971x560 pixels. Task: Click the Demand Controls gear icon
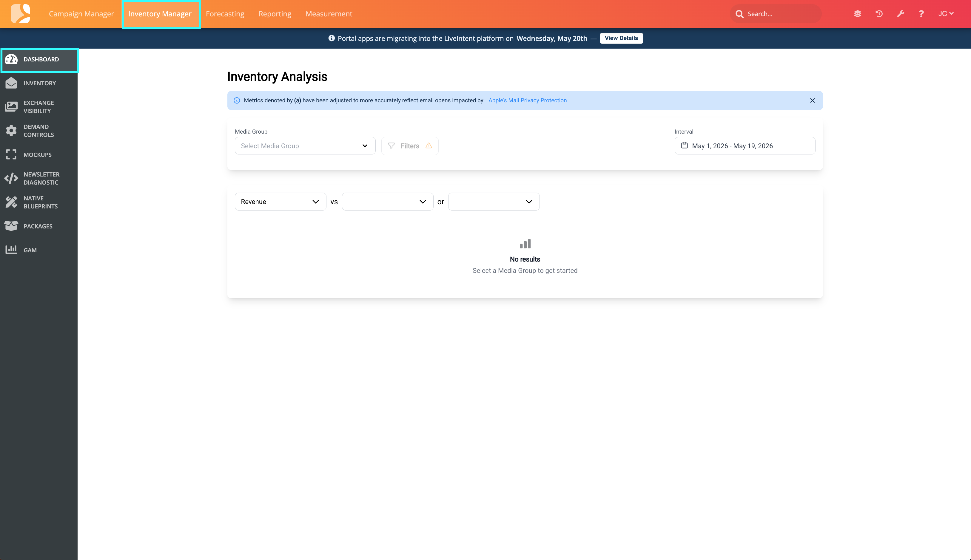pos(11,131)
